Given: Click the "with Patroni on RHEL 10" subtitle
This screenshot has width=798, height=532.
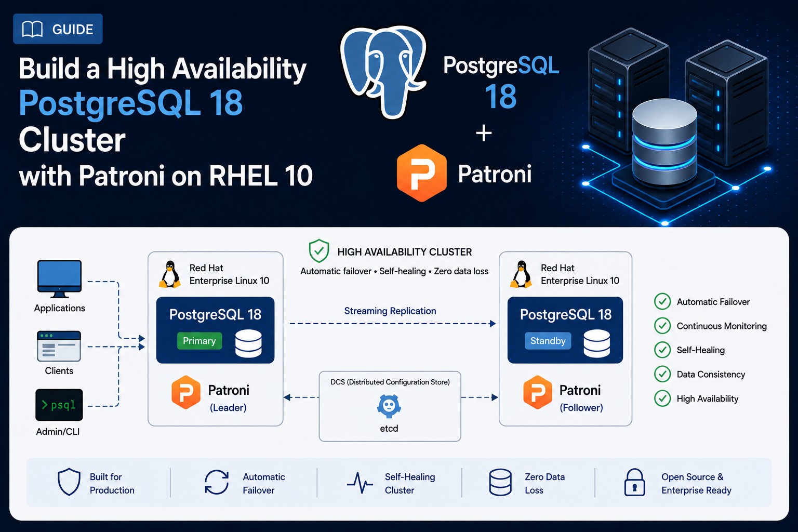Looking at the screenshot, I should [166, 176].
